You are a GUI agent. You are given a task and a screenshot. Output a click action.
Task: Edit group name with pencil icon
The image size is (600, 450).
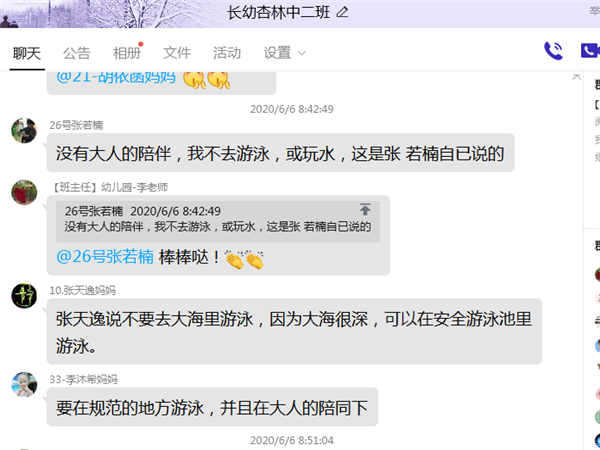[342, 13]
